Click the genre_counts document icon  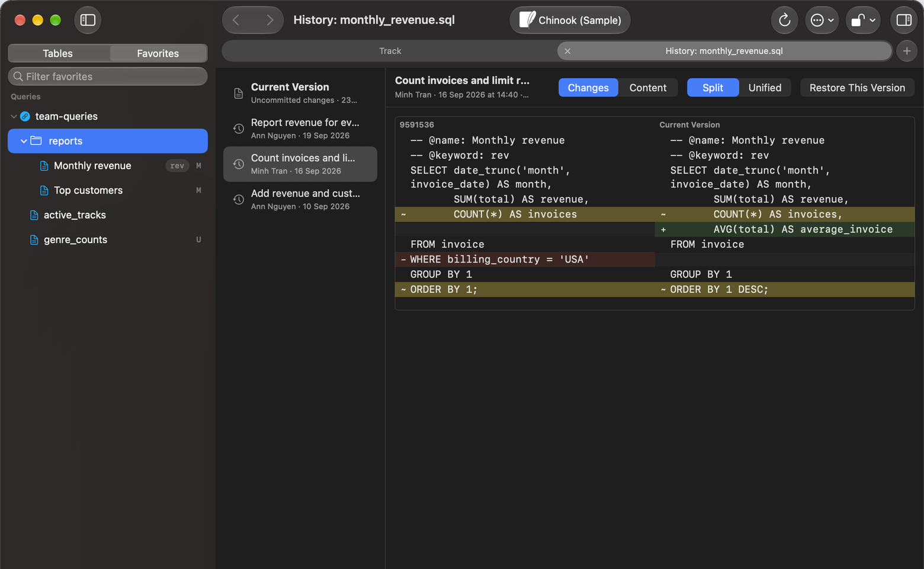click(34, 239)
